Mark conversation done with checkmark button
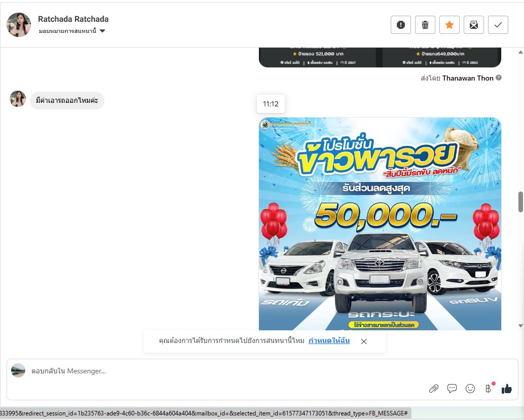The width and height of the screenshot is (524, 420). 498,25
